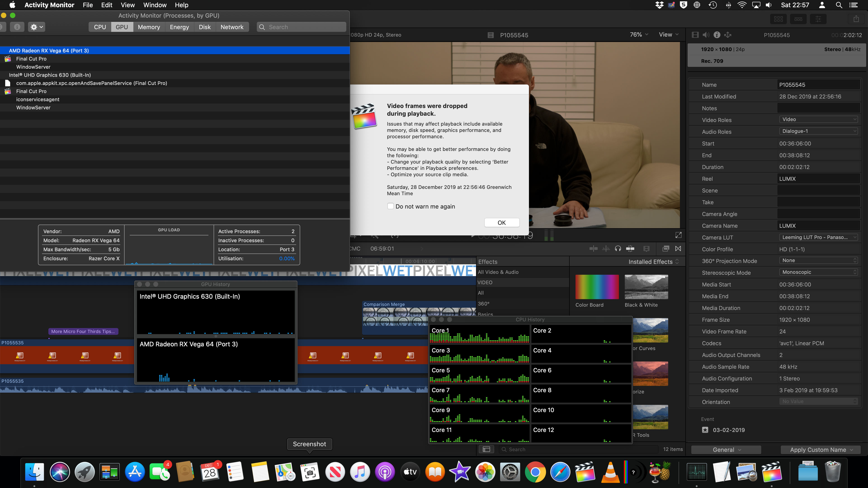Image resolution: width=868 pixels, height=488 pixels.
Task: Switch to the Memory tab
Action: [x=149, y=27]
